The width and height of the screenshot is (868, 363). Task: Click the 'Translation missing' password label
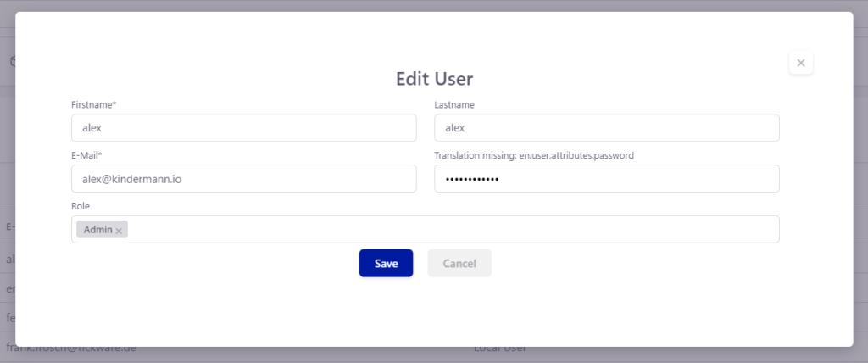coord(533,155)
